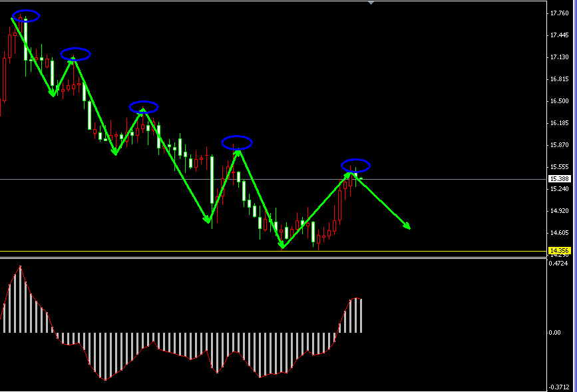Click the -0.3712 indicator scale value
577x392 pixels.
tap(558, 387)
